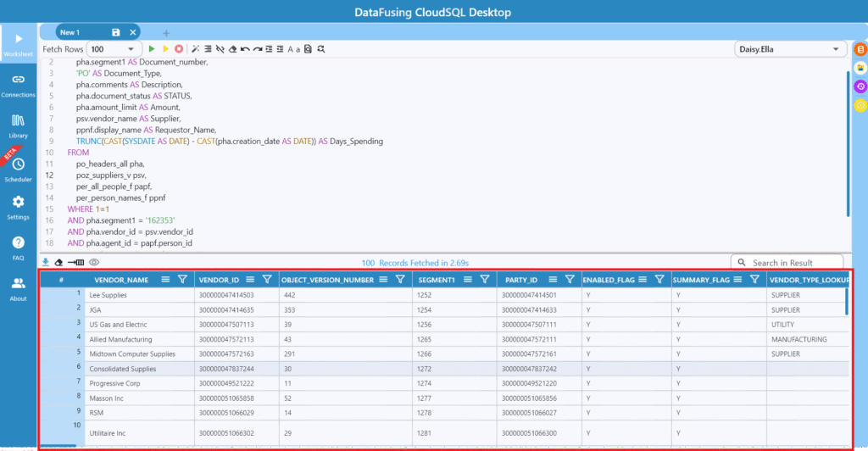Clear results with the eraser icon above grid

pyautogui.click(x=58, y=262)
